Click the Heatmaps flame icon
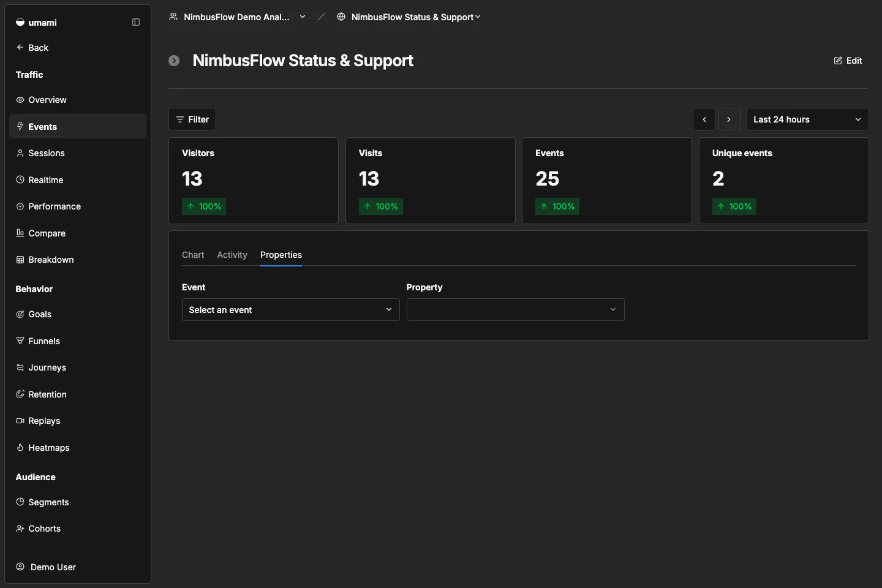This screenshot has height=588, width=882. (20, 447)
